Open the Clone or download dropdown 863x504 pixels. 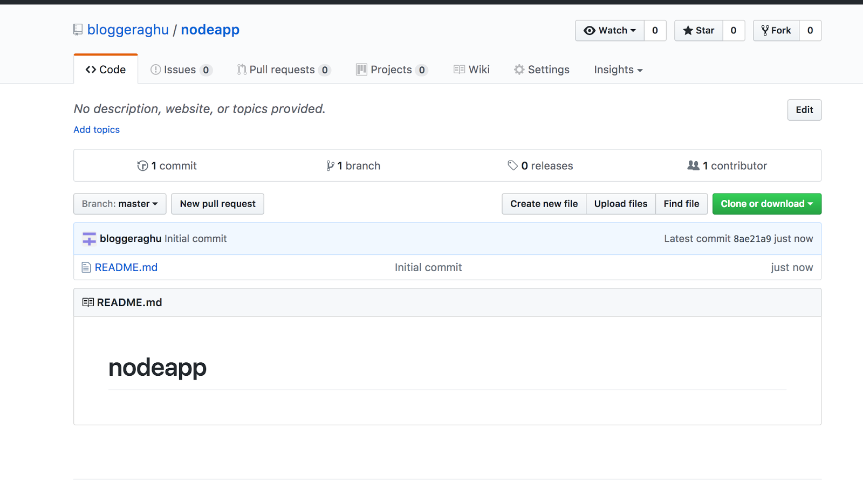tap(766, 204)
